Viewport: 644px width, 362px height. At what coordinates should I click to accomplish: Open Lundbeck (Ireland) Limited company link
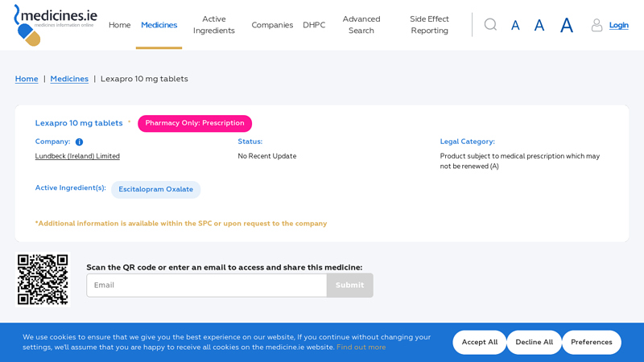[77, 156]
